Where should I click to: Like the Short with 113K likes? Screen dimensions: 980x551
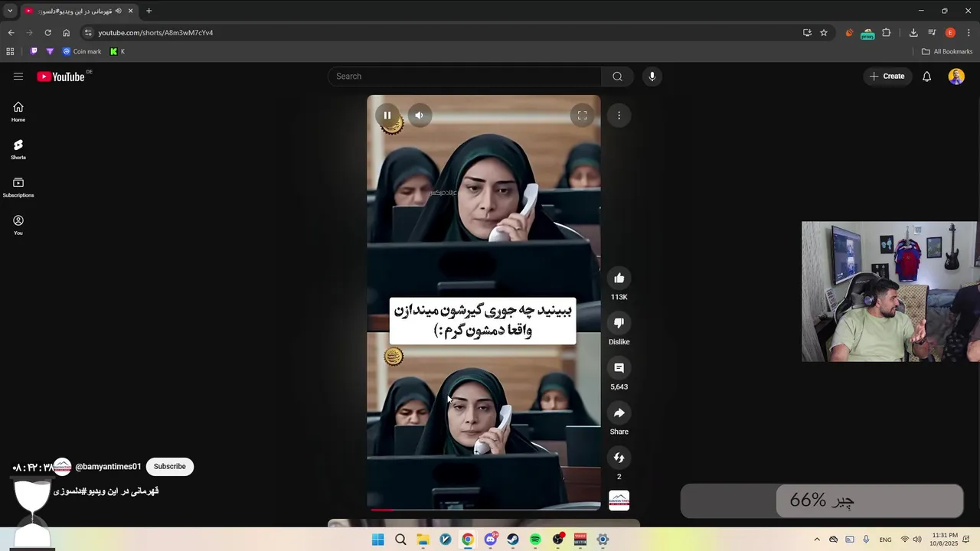[x=619, y=278]
